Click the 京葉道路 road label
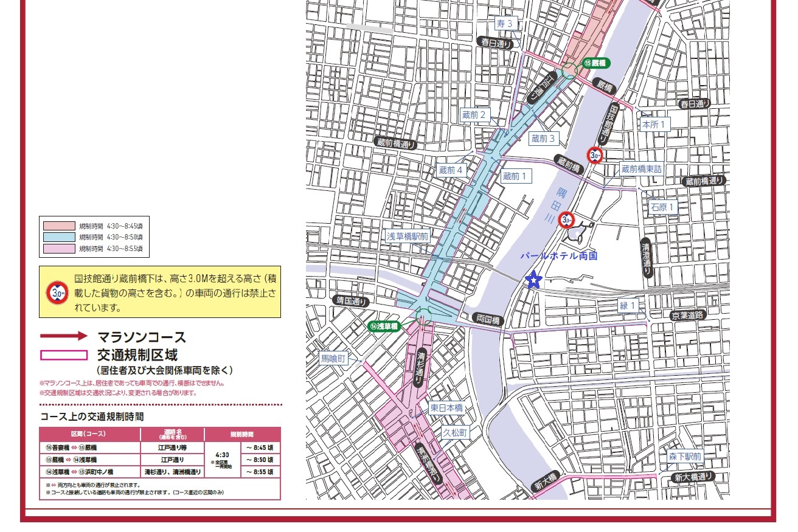The image size is (798, 532). point(687,316)
